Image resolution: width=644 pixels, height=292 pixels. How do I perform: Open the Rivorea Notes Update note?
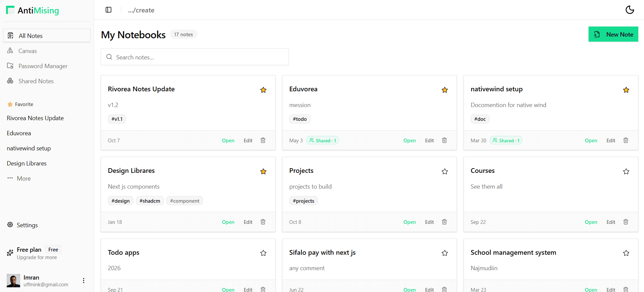pos(228,141)
